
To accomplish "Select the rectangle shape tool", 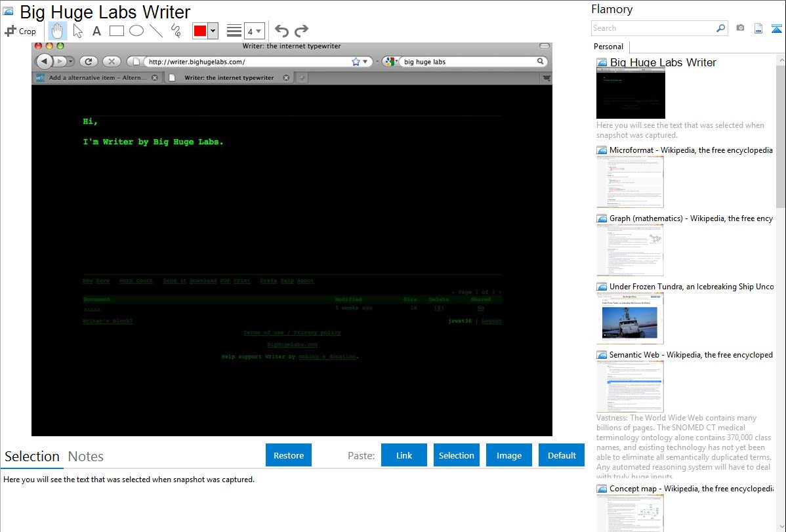I will coord(116,31).
